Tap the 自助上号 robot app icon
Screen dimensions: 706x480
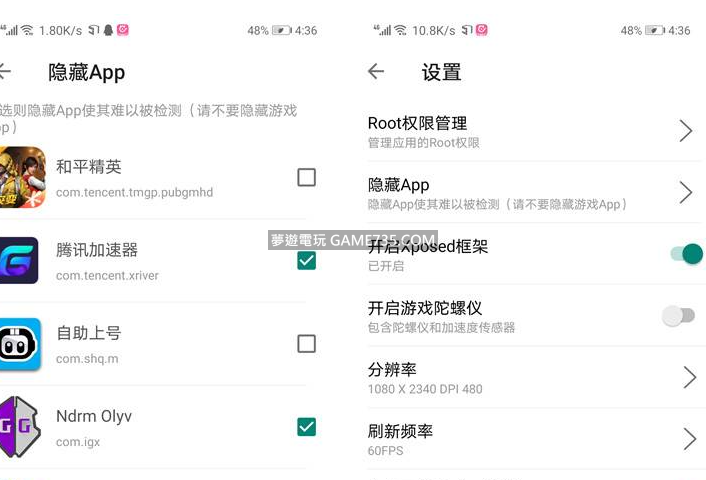click(x=19, y=343)
